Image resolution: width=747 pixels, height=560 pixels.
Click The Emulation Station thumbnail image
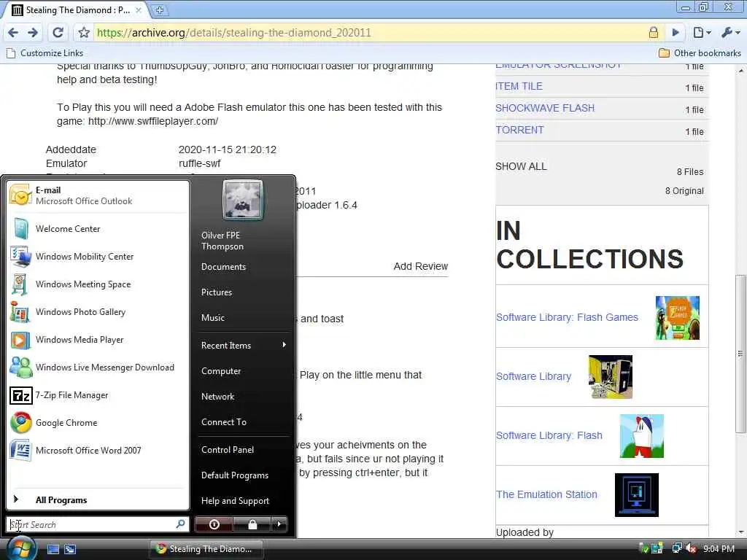[x=636, y=495]
